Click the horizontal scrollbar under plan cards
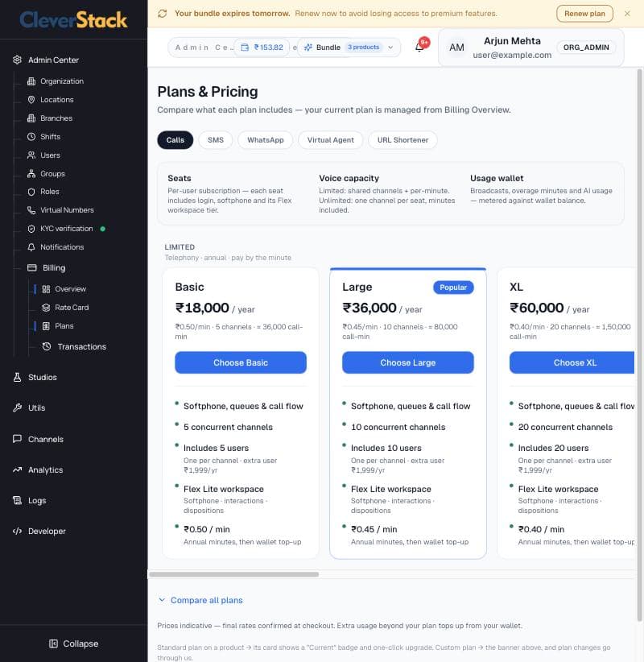Screen dimensions: 644x662 point(233,574)
